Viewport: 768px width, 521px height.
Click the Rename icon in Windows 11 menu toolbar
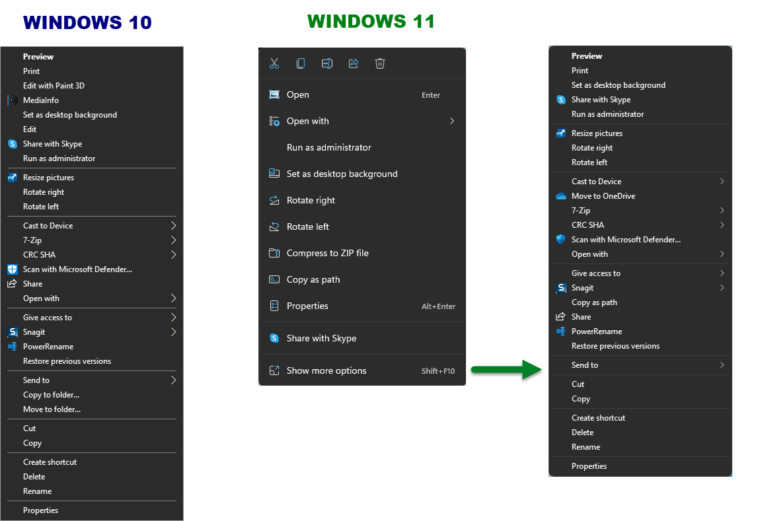pyautogui.click(x=327, y=63)
